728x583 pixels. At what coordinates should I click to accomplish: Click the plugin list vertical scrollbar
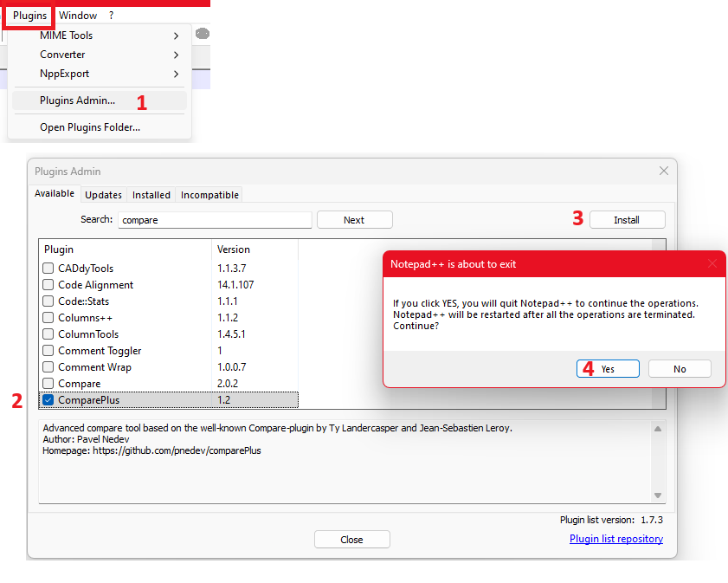(659, 324)
